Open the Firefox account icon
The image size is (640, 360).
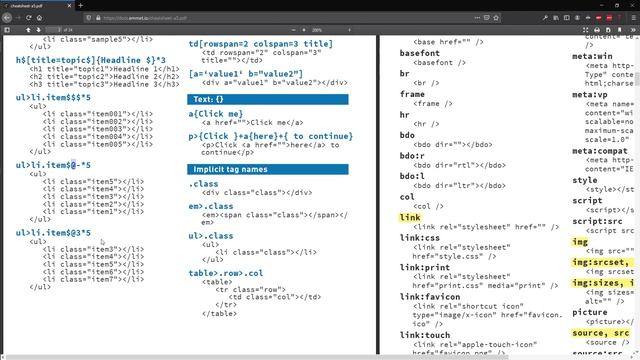577,18
